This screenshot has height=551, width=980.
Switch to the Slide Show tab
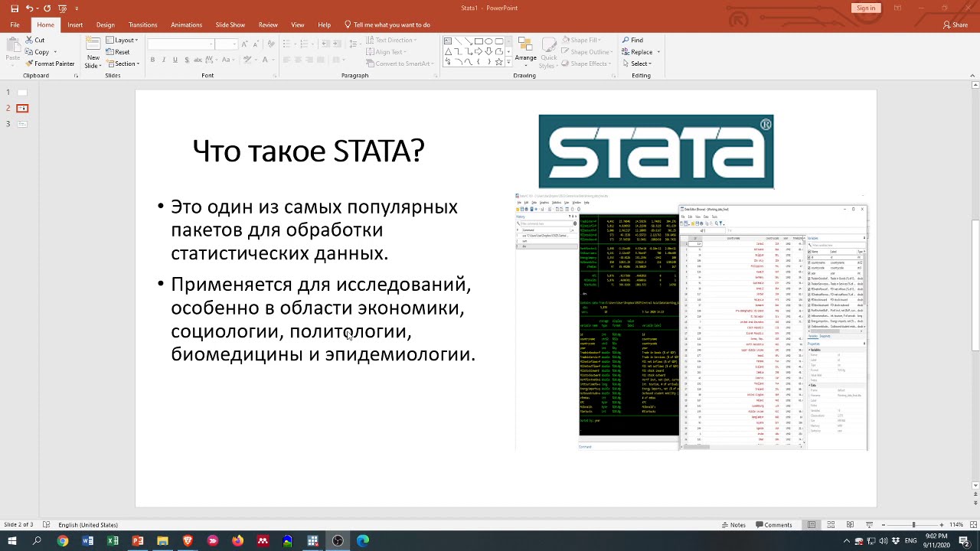tap(230, 24)
